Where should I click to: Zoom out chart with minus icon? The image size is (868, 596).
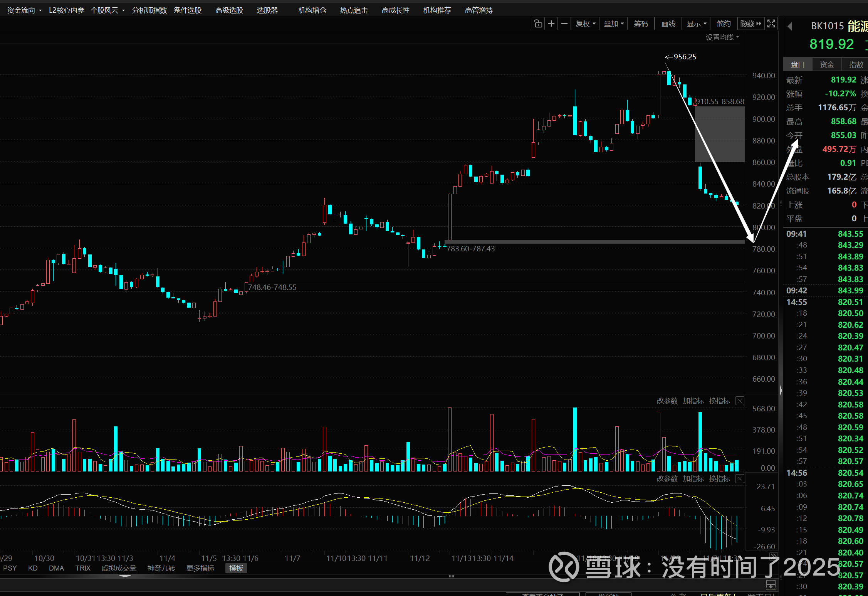[564, 24]
